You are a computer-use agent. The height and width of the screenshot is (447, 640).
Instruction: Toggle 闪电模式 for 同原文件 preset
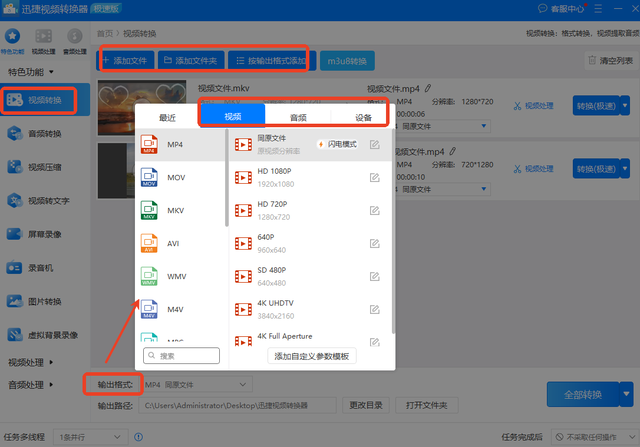click(x=337, y=144)
